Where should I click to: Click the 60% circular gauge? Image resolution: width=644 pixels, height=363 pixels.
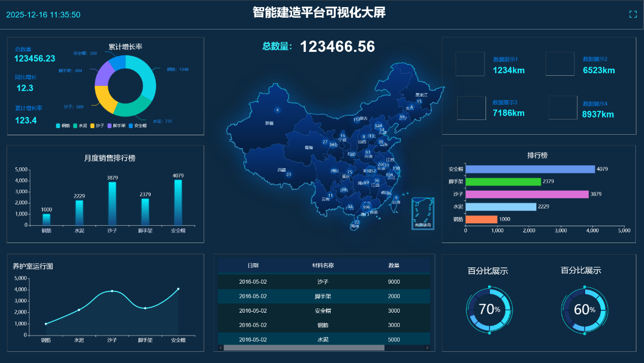(584, 309)
